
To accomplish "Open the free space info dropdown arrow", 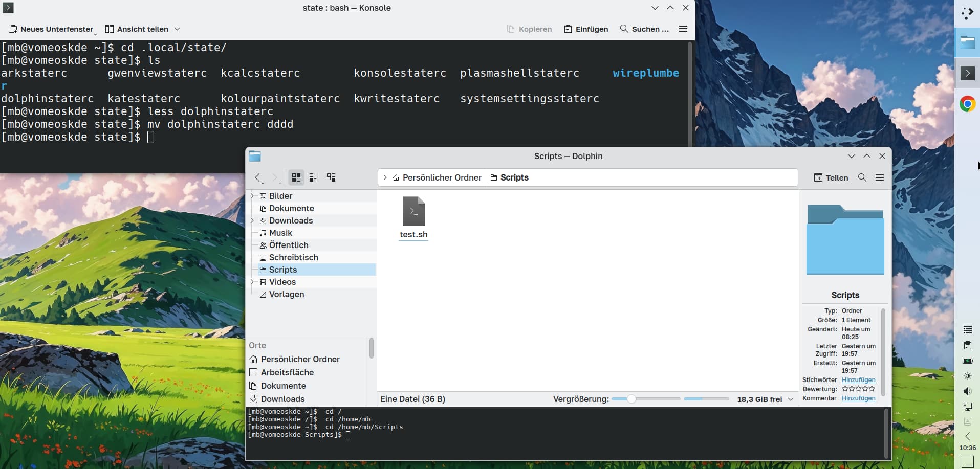I will coord(791,399).
